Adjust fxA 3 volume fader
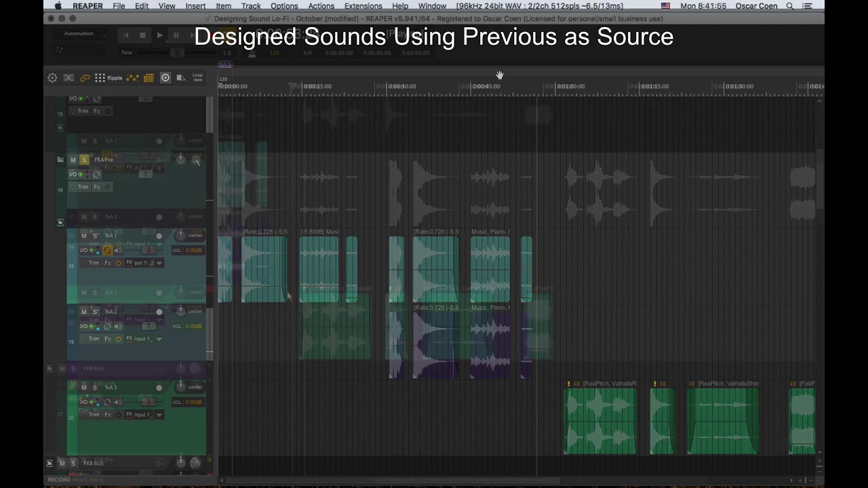This screenshot has width=868, height=488. tap(148, 403)
